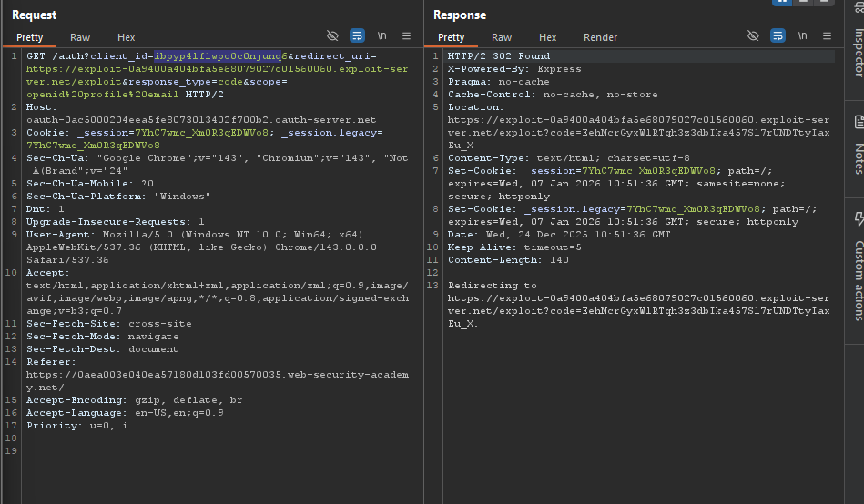The width and height of the screenshot is (864, 504).
Task: Click the Keep-Alive: timeout=5 header
Action: click(514, 247)
